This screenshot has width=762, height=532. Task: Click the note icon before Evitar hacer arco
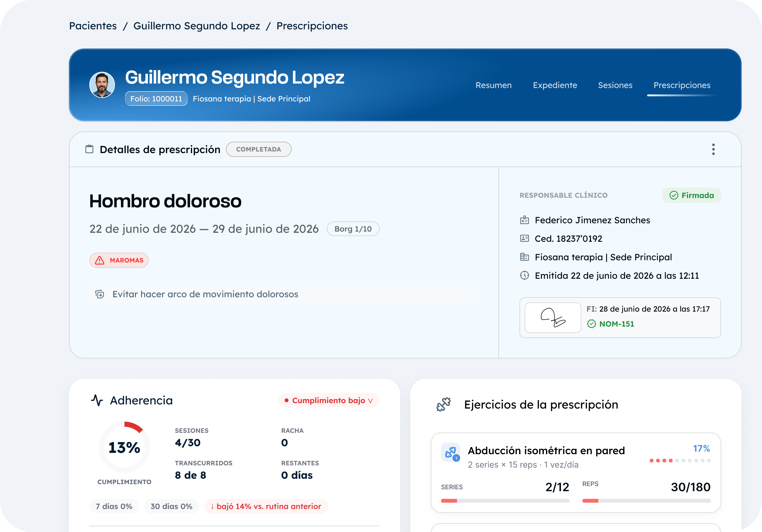100,294
